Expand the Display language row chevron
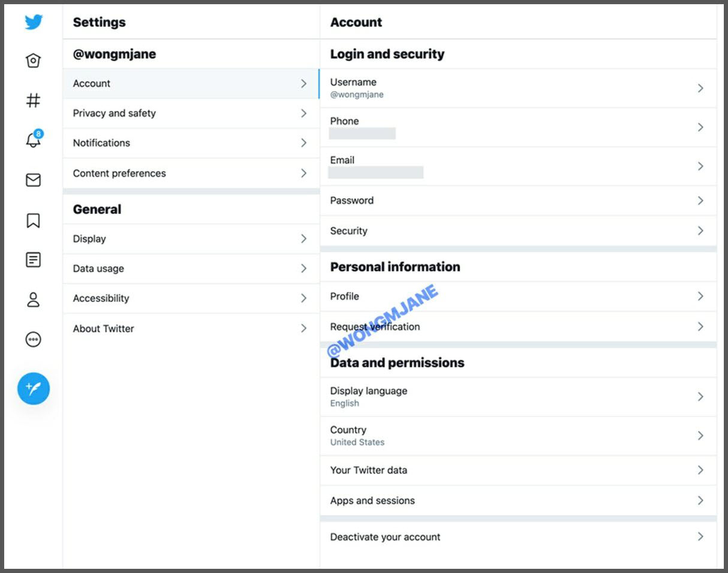The width and height of the screenshot is (728, 573). pyautogui.click(x=700, y=397)
